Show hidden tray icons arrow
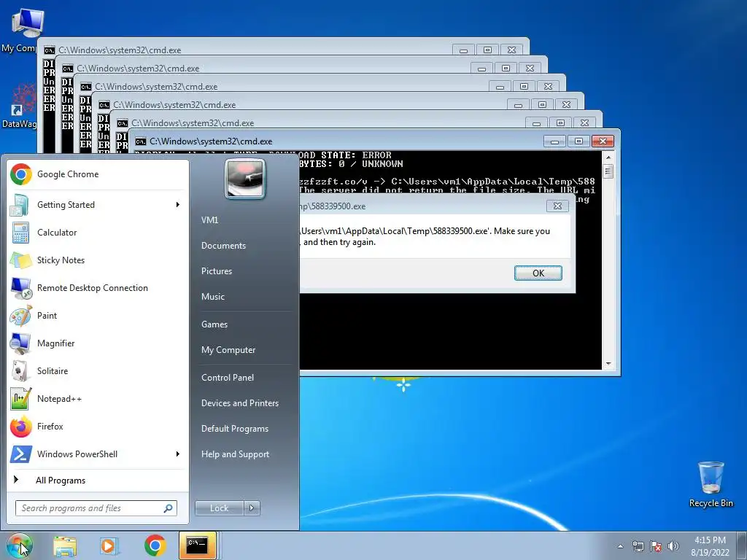 coord(620,546)
